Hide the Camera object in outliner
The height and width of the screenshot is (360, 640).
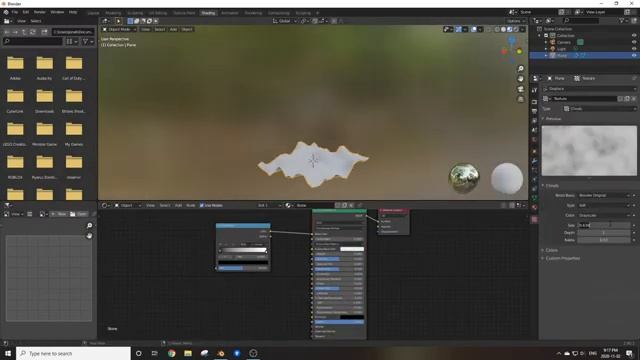pos(634,42)
